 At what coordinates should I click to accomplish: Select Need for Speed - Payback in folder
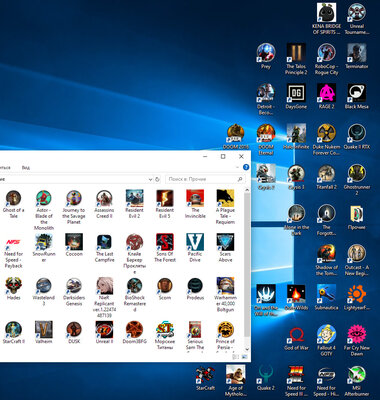pos(13,251)
